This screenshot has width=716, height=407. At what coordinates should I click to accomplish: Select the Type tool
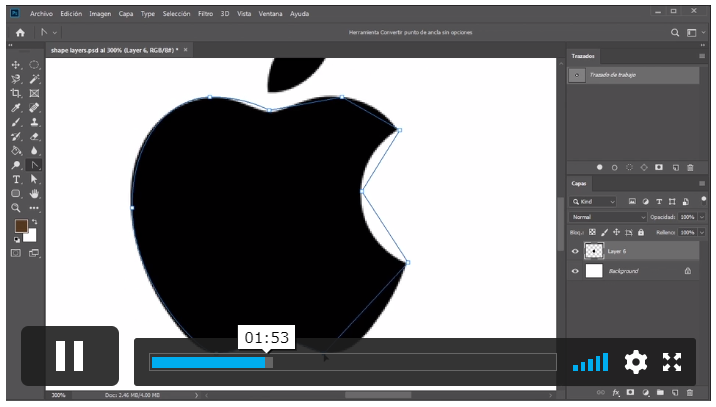(16, 179)
